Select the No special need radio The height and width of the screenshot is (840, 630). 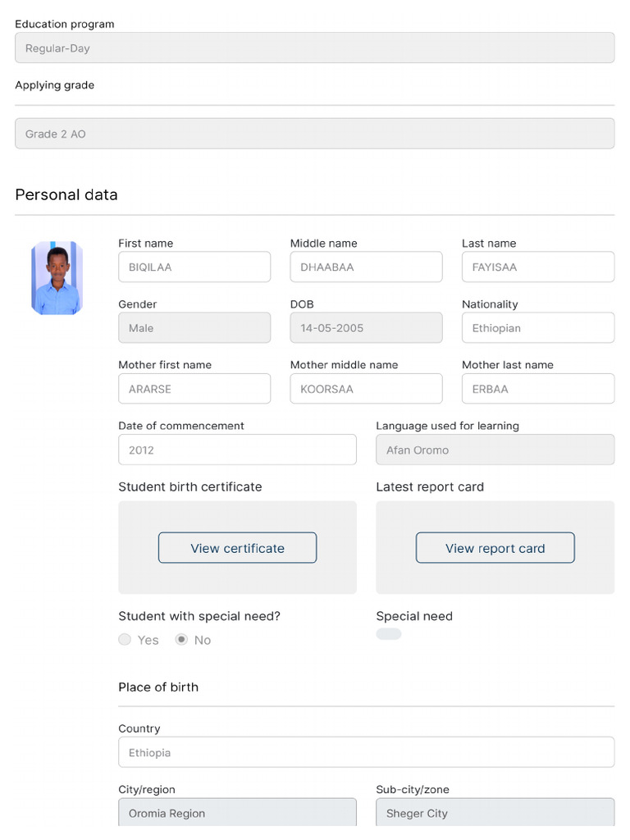[182, 640]
